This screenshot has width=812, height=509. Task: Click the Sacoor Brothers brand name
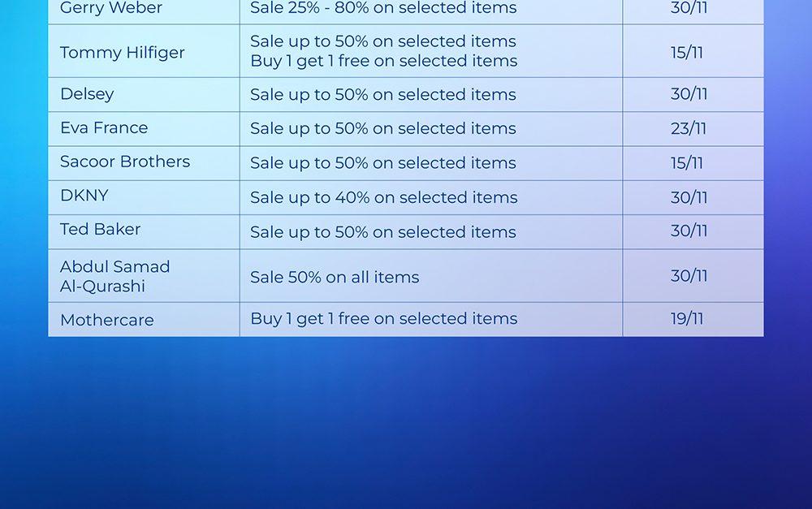click(125, 162)
